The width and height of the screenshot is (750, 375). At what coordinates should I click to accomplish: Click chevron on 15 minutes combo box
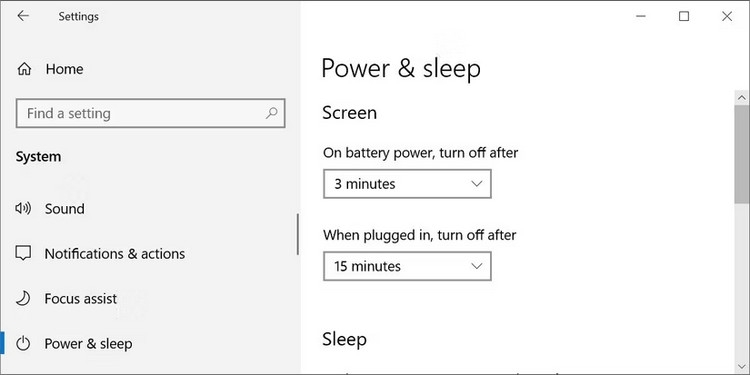pyautogui.click(x=476, y=266)
